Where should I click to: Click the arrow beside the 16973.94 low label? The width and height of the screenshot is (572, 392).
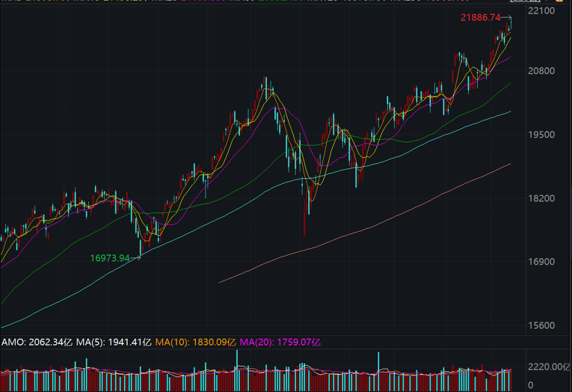click(x=136, y=258)
